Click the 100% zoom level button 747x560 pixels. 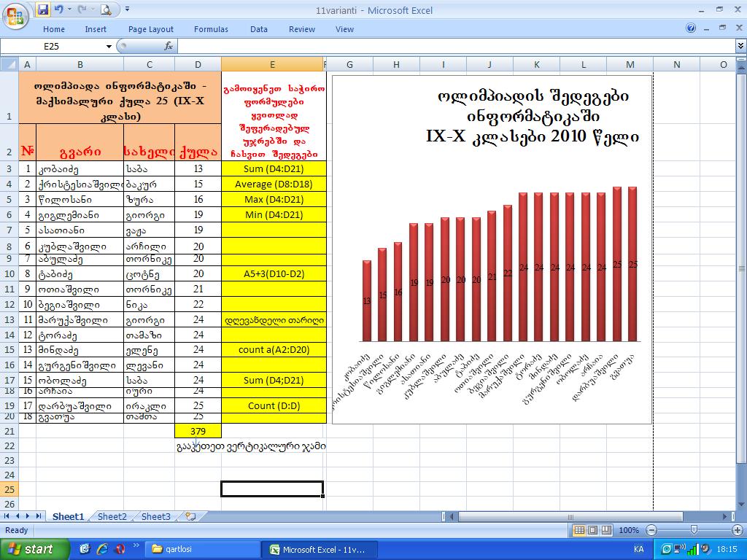coord(629,530)
